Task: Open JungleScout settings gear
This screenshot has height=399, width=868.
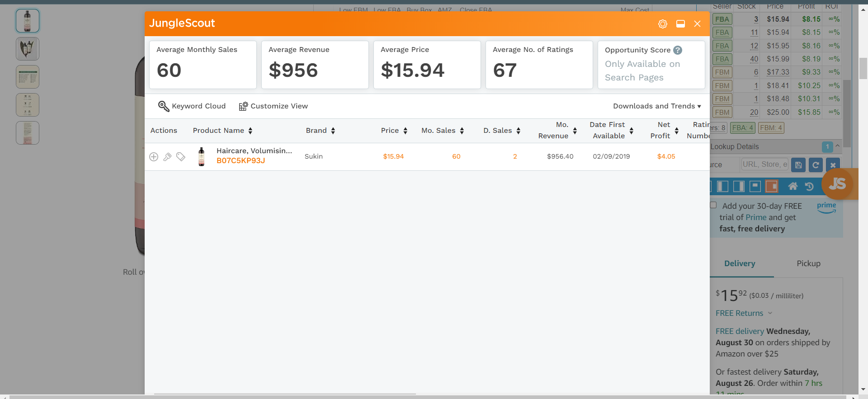Action: click(663, 24)
